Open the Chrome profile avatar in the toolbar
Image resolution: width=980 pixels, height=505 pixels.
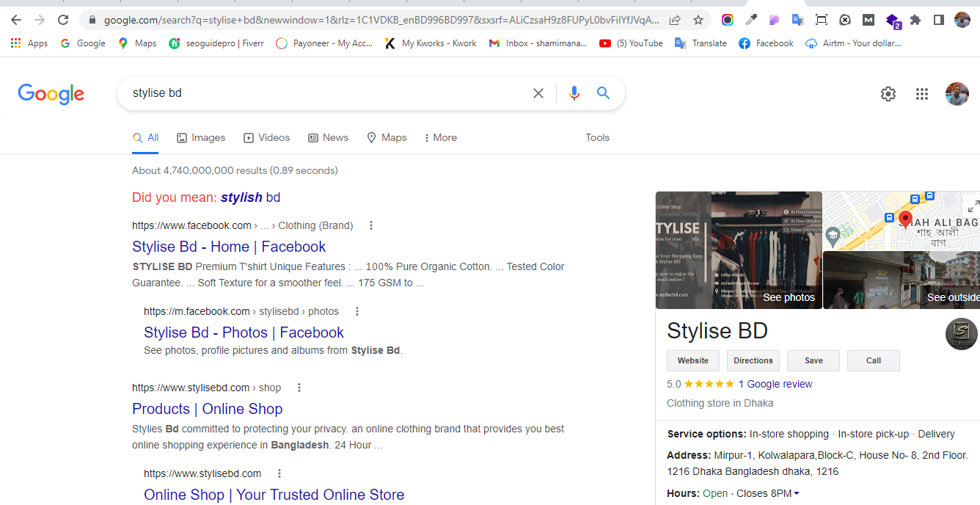click(962, 20)
